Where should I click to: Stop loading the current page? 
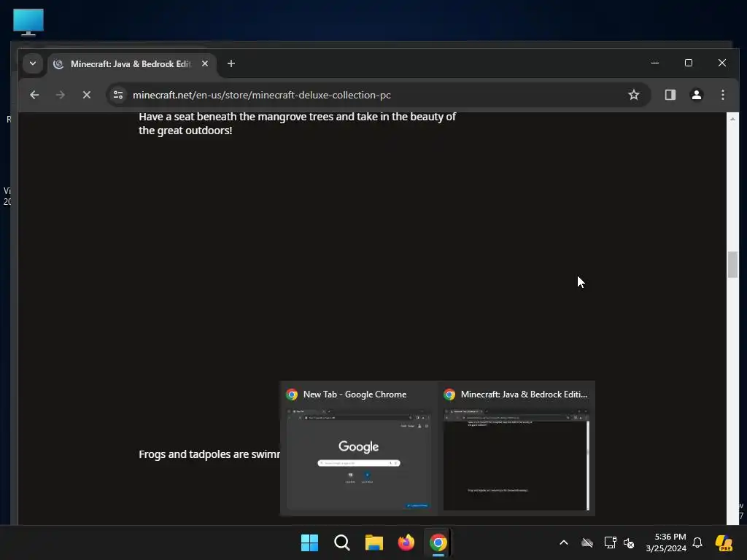coord(87,95)
